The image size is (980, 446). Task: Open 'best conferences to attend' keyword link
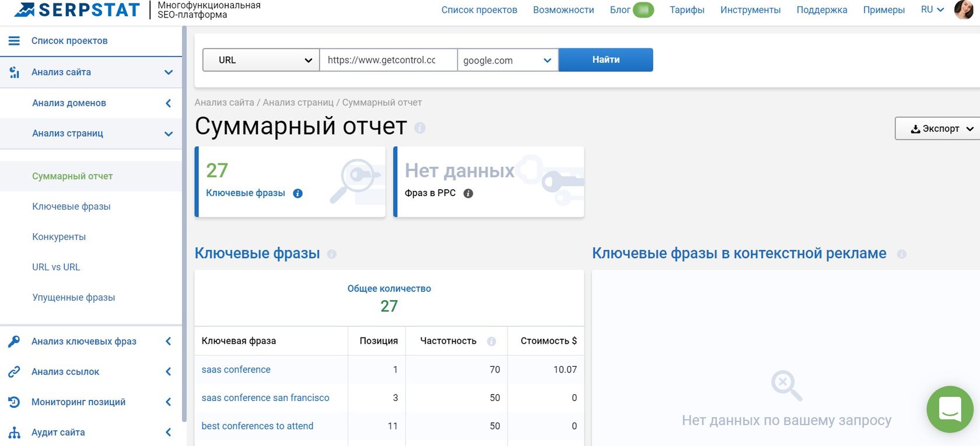point(257,426)
